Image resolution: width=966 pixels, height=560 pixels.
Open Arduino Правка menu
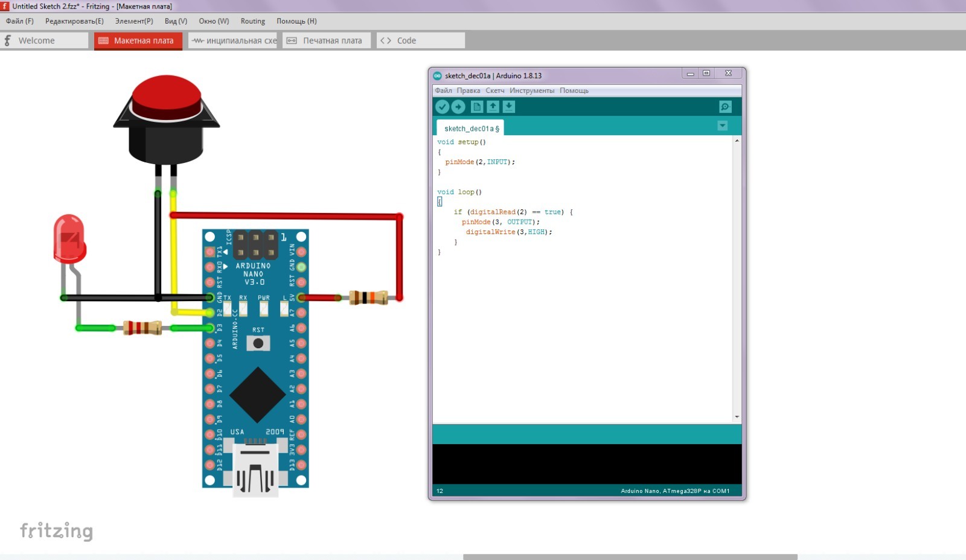coord(469,91)
